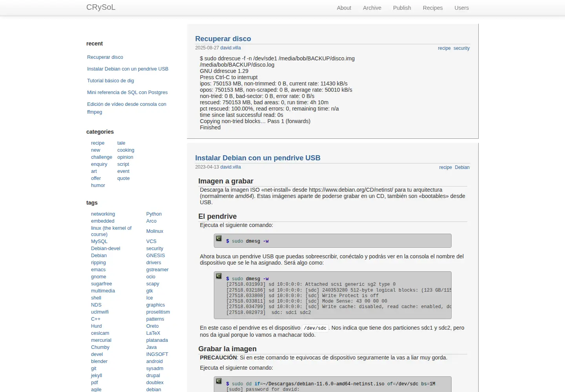Image resolution: width=565 pixels, height=392 pixels.
Task: Select the 'android' tag
Action: tap(155, 361)
